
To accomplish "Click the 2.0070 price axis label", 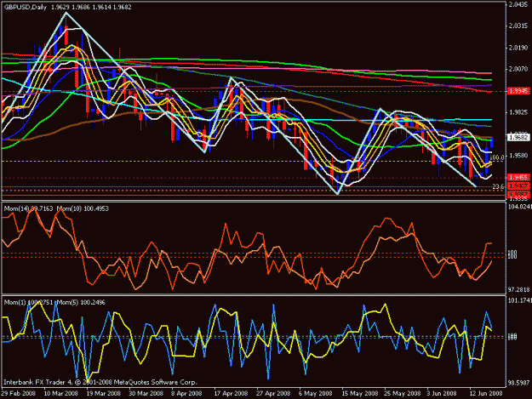I will tap(518, 69).
